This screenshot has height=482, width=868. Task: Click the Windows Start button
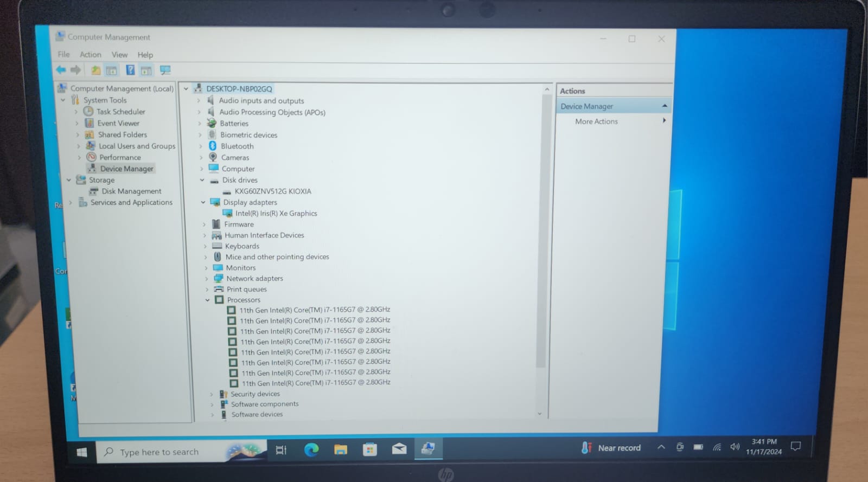click(x=82, y=452)
